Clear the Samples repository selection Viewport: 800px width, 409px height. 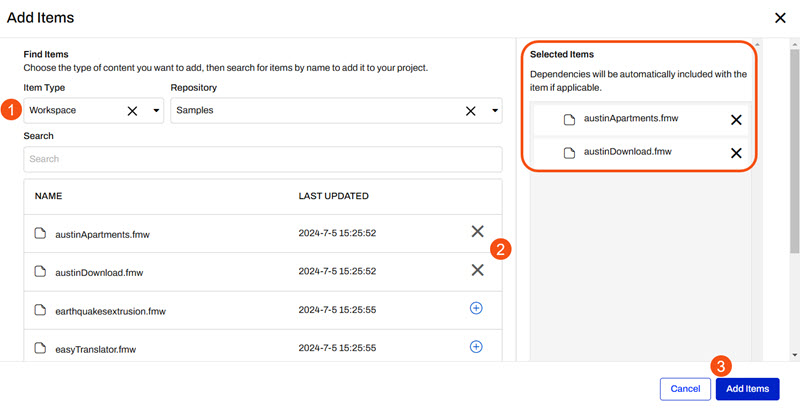[470, 111]
